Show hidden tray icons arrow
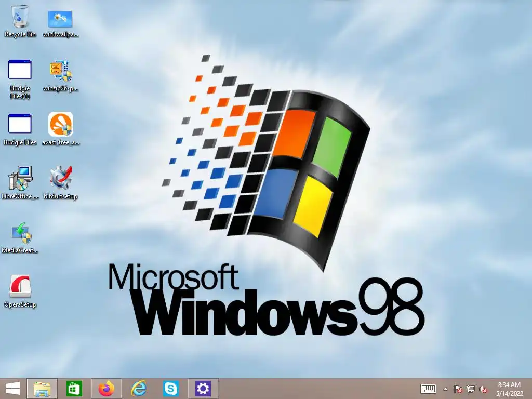 [445, 389]
